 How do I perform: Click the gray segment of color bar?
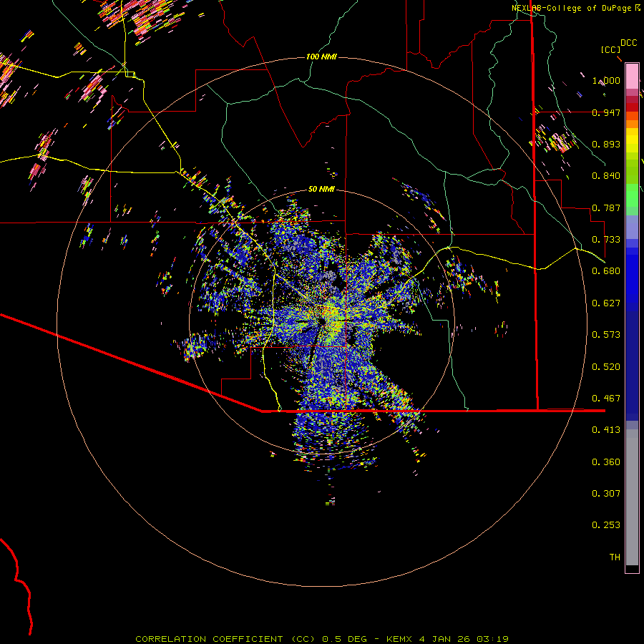pyautogui.click(x=632, y=497)
